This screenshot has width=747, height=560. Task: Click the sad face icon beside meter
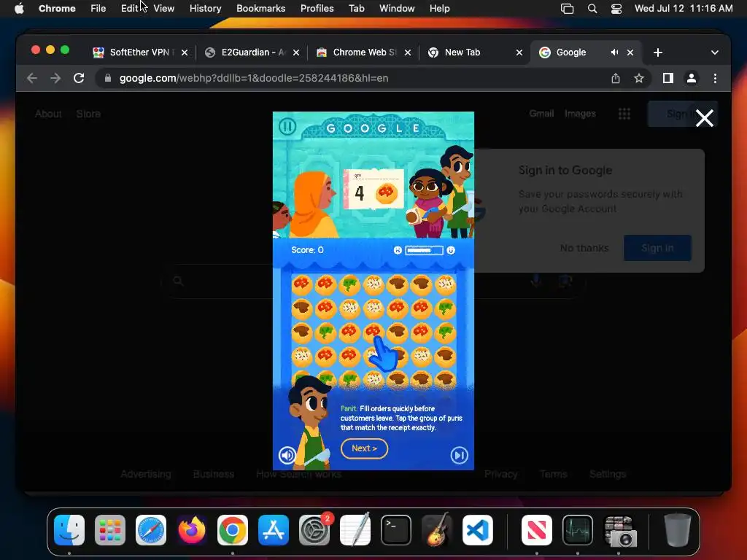pyautogui.click(x=398, y=251)
